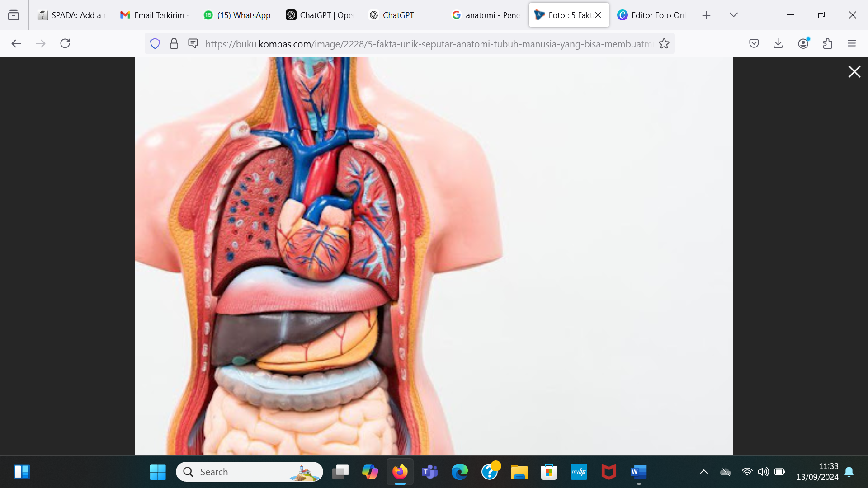Go forward one page
The height and width of the screenshot is (488, 868).
[x=41, y=44]
